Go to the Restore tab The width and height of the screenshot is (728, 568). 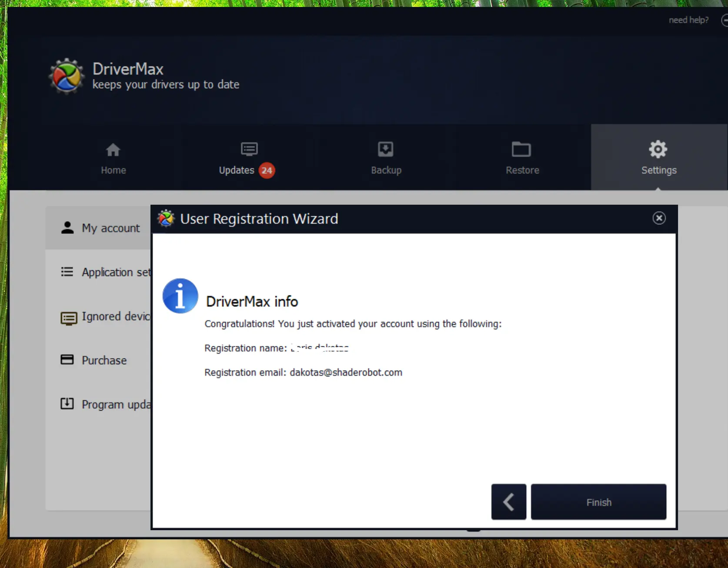click(522, 158)
